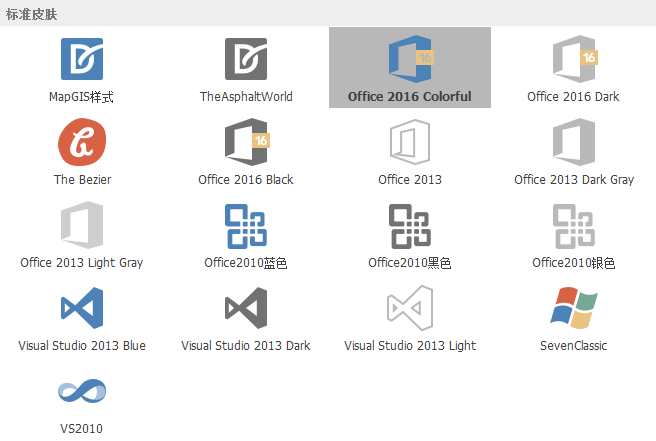Choose Visual Studio 2013 Light skin
The image size is (656, 441).
pos(409,308)
